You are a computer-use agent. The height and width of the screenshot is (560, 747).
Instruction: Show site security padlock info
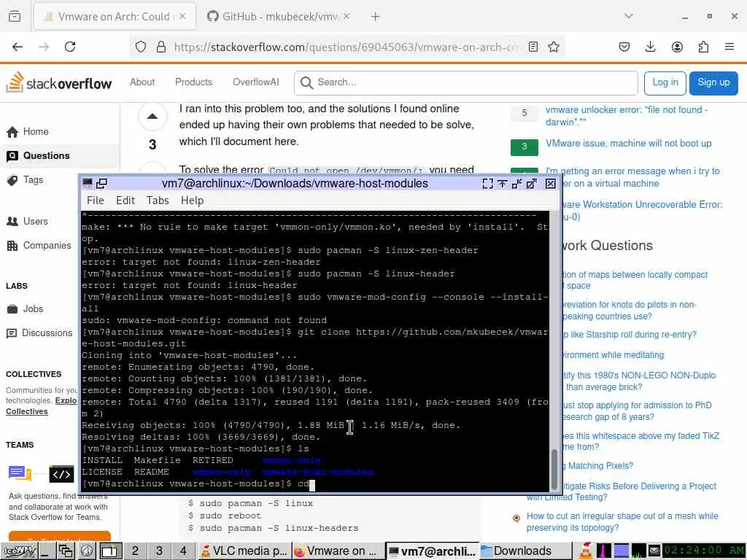(x=161, y=47)
